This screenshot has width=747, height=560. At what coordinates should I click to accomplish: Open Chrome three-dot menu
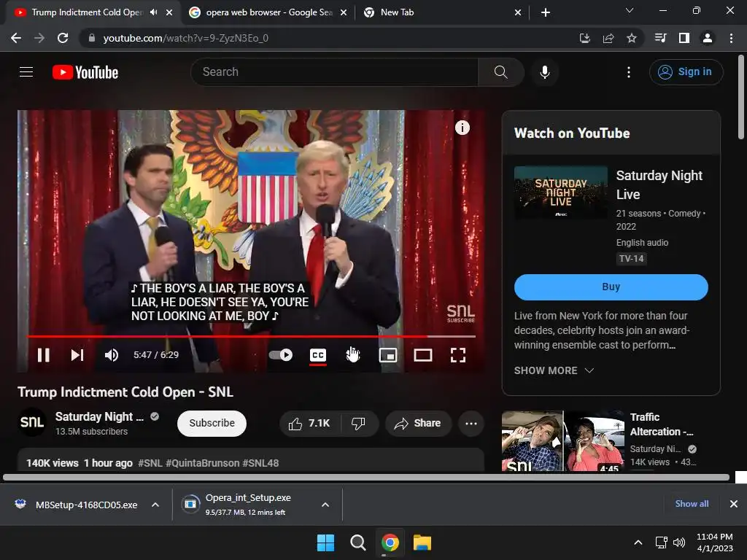731,38
